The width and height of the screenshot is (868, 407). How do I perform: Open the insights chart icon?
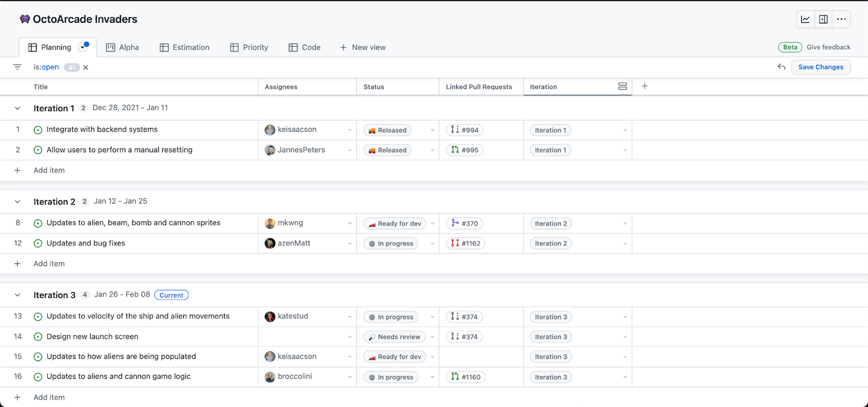tap(805, 20)
